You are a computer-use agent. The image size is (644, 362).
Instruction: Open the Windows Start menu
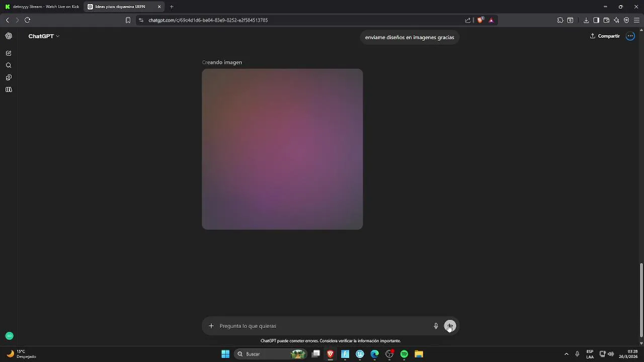click(225, 354)
